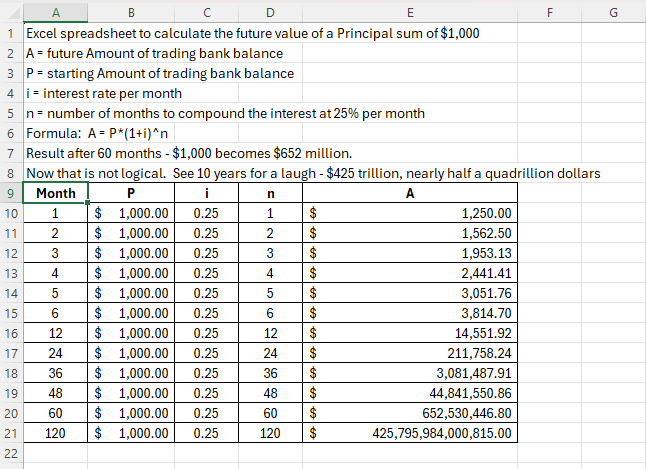The height and width of the screenshot is (469, 646).
Task: Select column B header
Action: (x=131, y=13)
